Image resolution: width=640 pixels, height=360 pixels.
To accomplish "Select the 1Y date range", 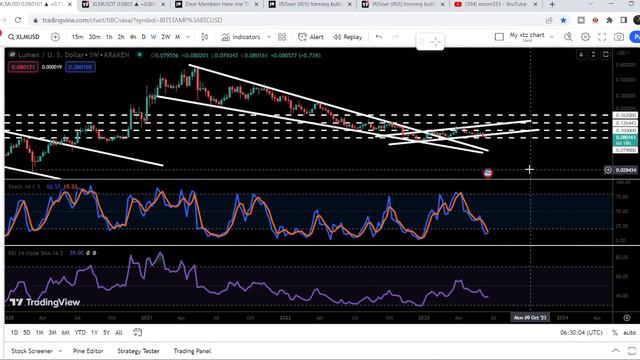I will (94, 333).
